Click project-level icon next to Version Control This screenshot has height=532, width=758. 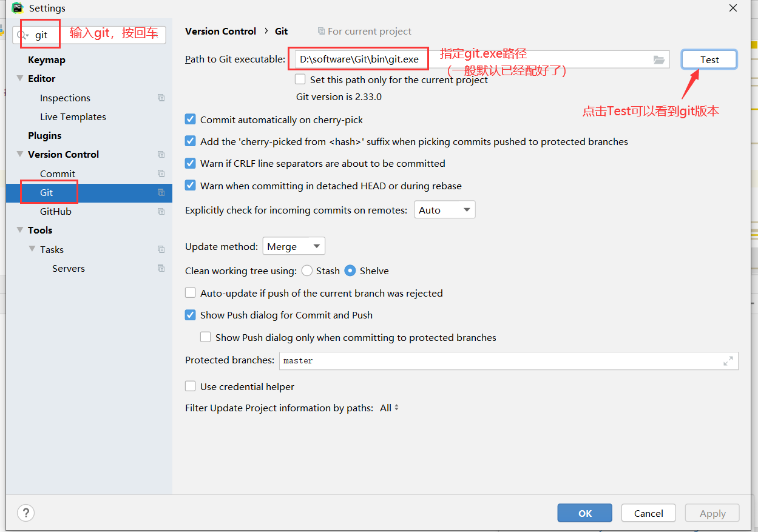pos(161,154)
